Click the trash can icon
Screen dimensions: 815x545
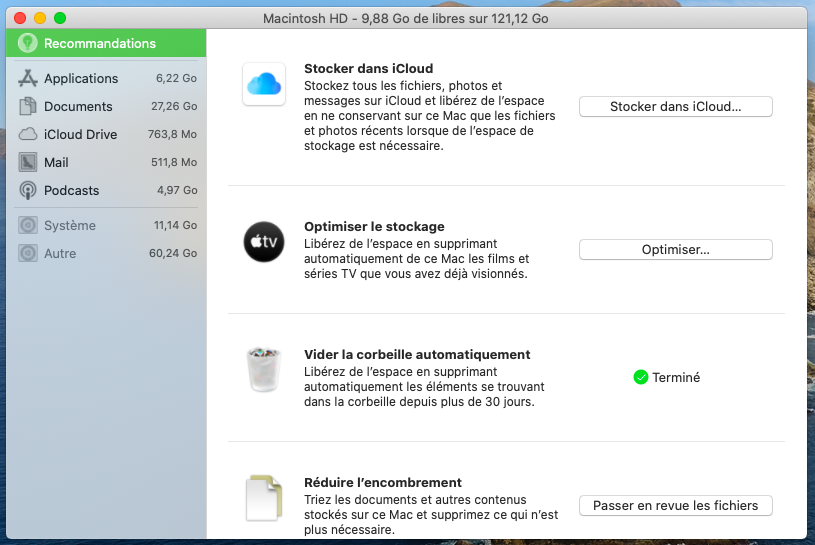tap(264, 369)
